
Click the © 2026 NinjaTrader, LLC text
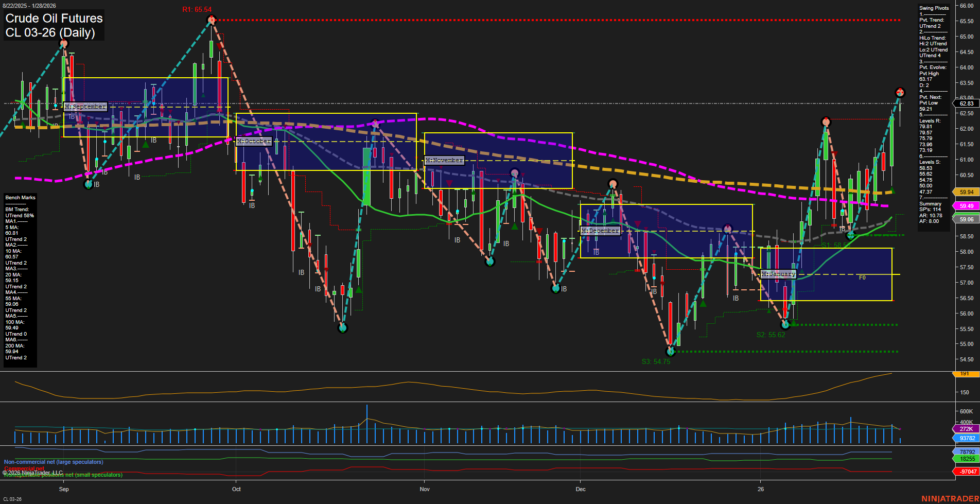pyautogui.click(x=32, y=472)
